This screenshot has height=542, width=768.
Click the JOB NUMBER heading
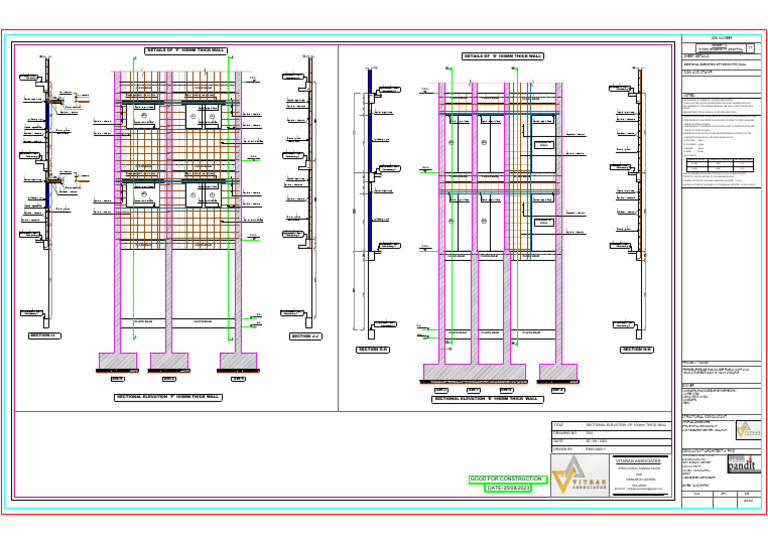tap(721, 38)
